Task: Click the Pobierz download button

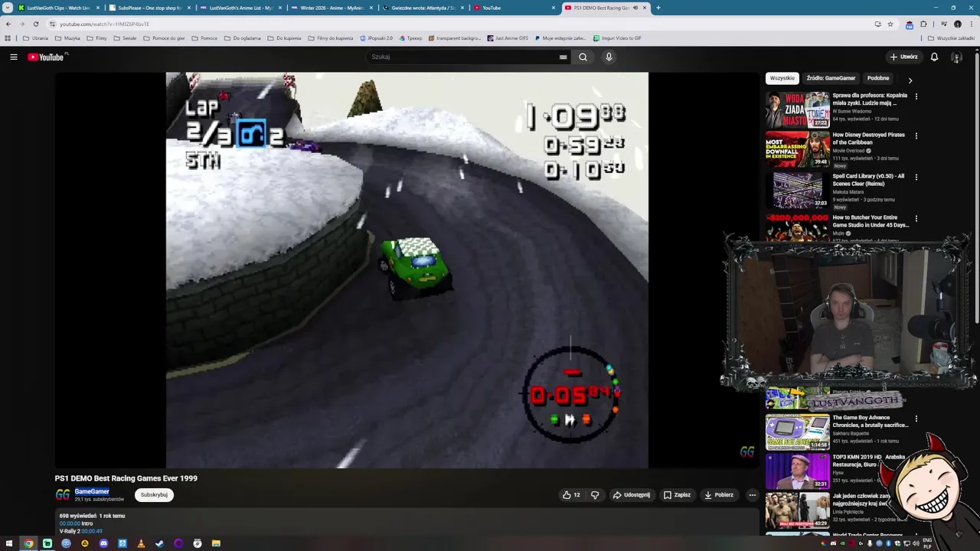Action: coord(719,494)
